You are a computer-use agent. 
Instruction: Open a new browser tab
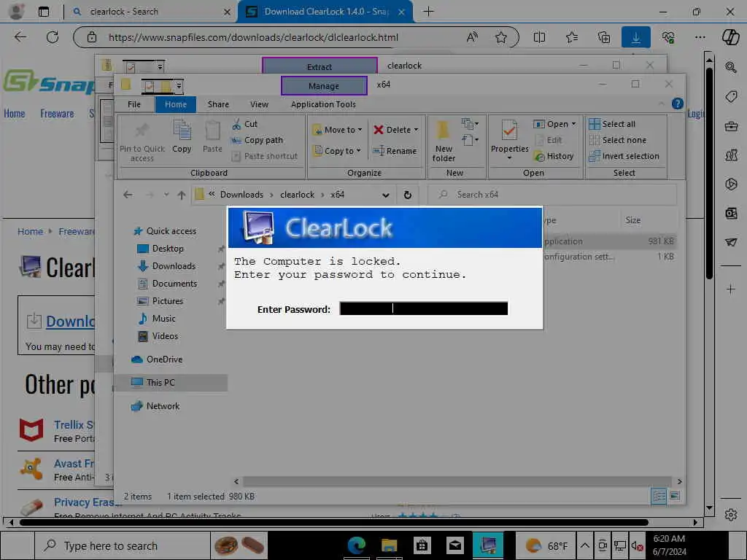click(x=428, y=12)
